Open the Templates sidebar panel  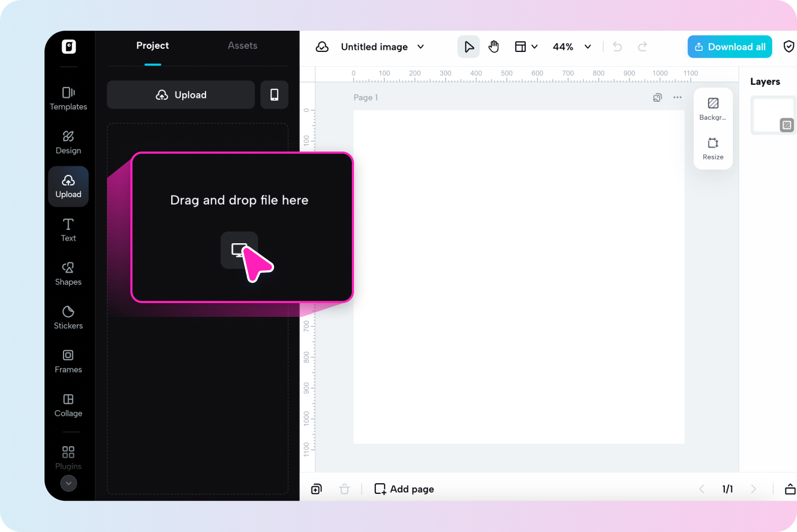(x=68, y=99)
